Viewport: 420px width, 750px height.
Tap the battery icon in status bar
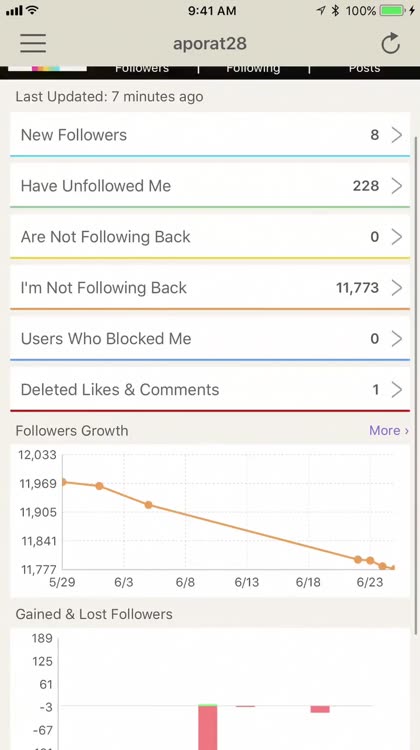pos(393,11)
